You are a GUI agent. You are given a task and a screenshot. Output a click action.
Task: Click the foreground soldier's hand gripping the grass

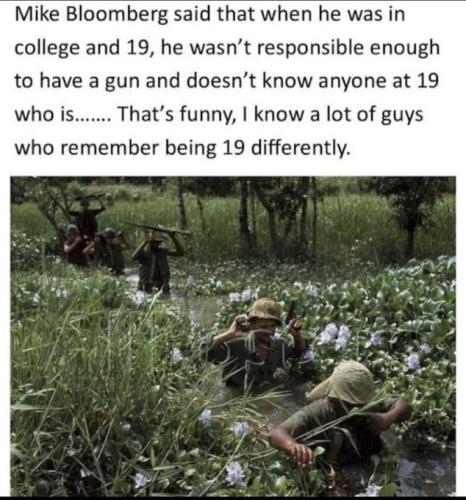point(302,453)
